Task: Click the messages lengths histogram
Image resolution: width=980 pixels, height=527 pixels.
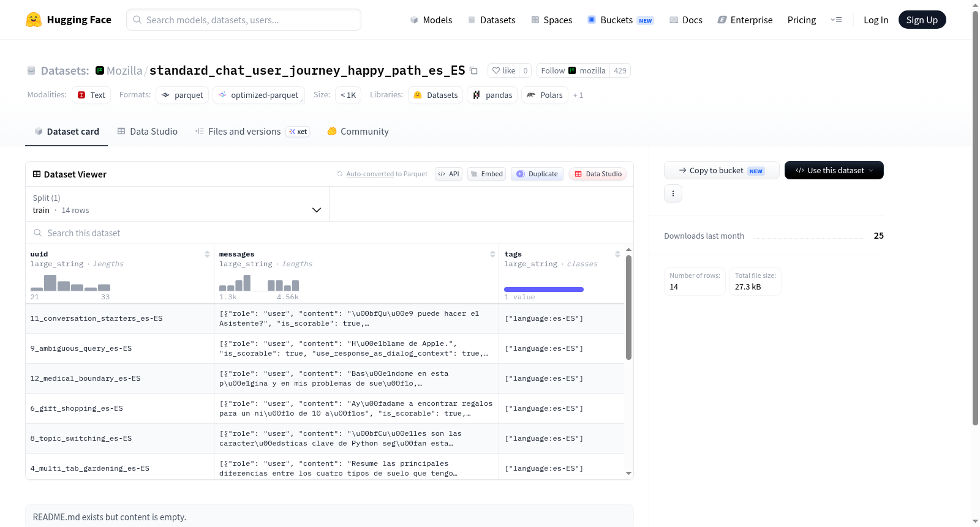Action: coord(259,283)
